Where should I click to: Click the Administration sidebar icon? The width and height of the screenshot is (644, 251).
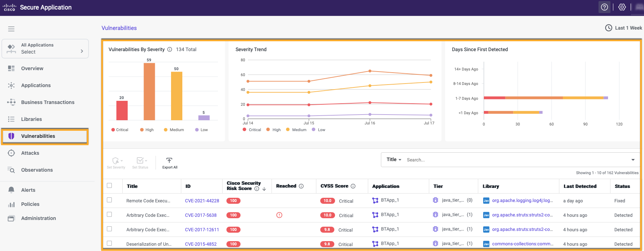[11, 218]
